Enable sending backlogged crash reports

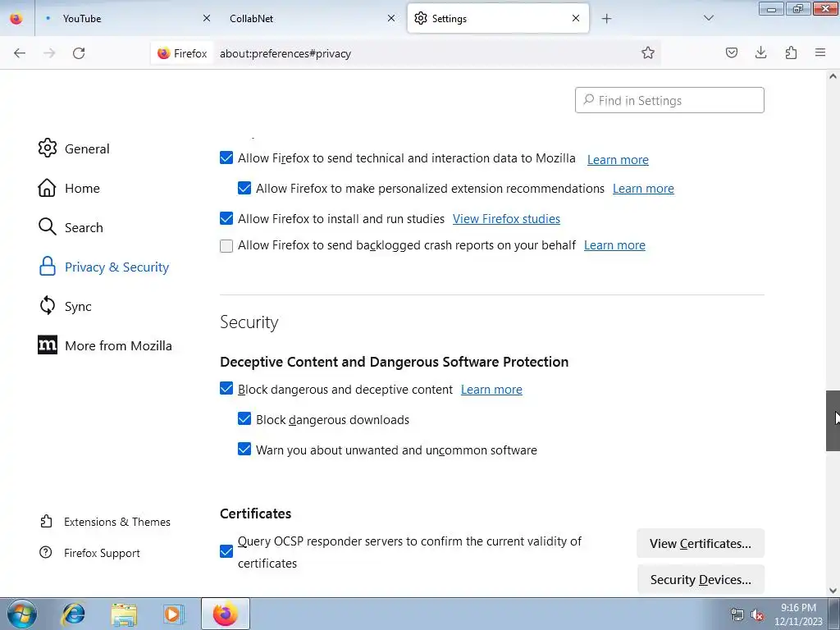pos(226,245)
